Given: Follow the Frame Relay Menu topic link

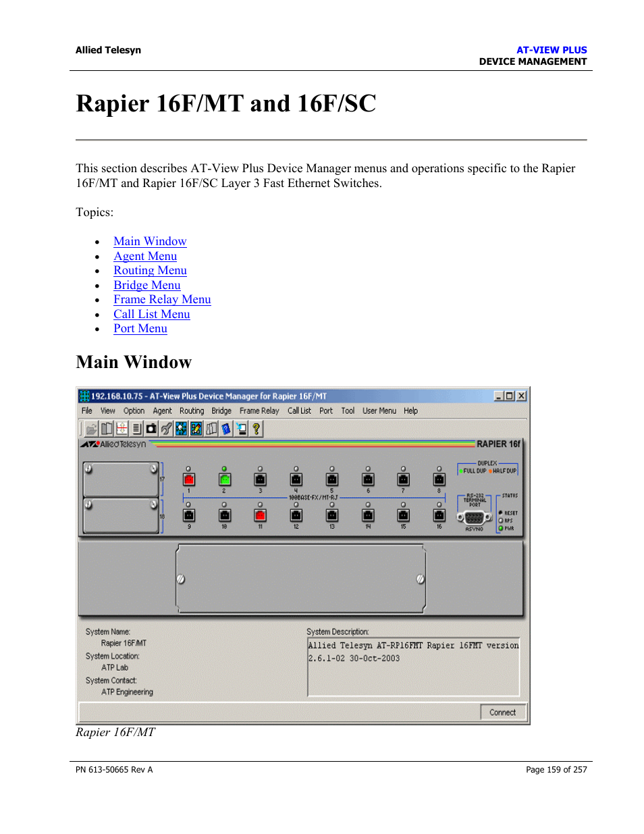Looking at the screenshot, I should [162, 299].
